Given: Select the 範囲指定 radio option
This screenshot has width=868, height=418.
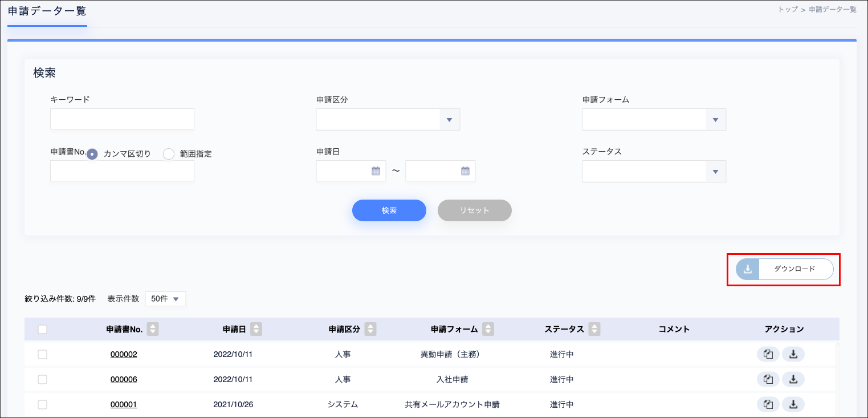Looking at the screenshot, I should coord(169,154).
